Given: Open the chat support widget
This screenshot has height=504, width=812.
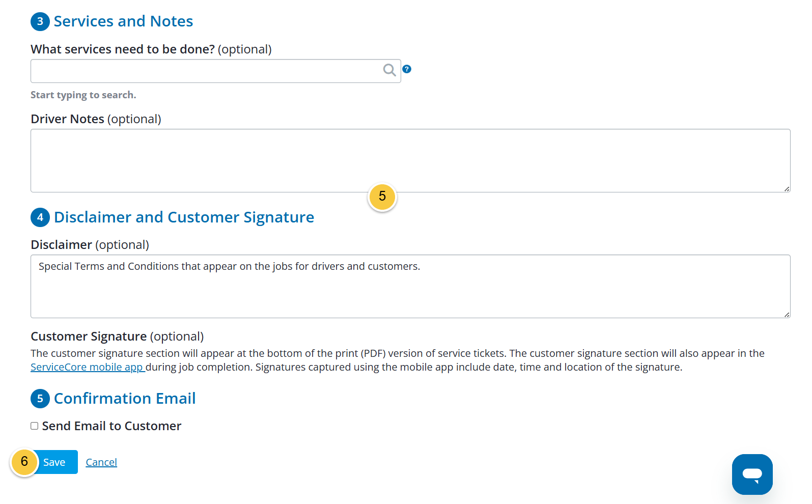Looking at the screenshot, I should pyautogui.click(x=752, y=474).
